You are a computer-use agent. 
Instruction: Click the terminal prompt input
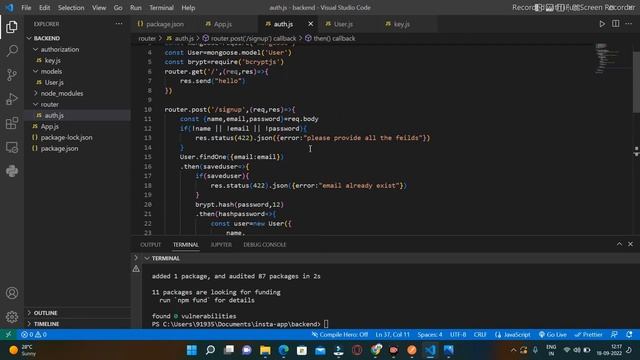coord(326,324)
